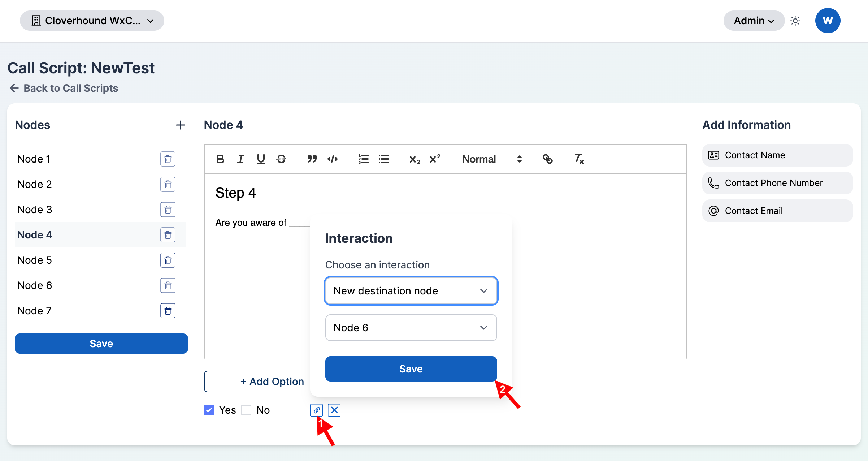Viewport: 868px width, 461px height.
Task: Insert a code block
Action: pyautogui.click(x=333, y=159)
